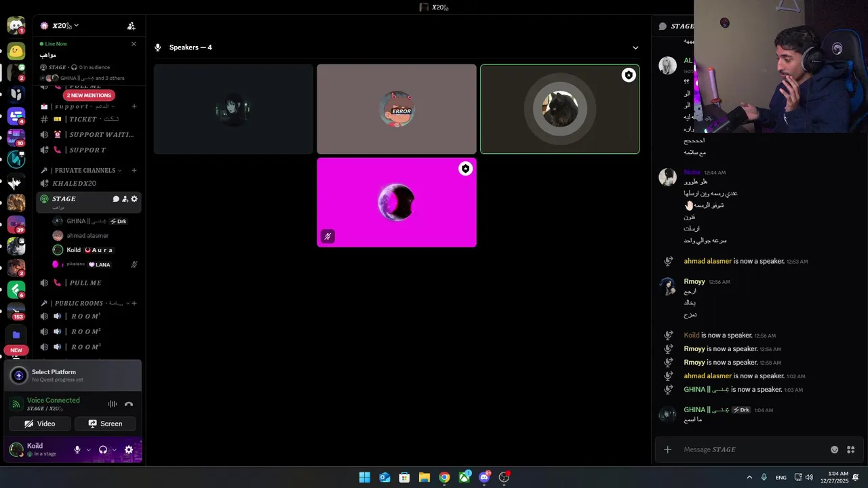This screenshot has height=488, width=868.
Task: Join the SUPPORT voice channel
Action: click(88, 150)
